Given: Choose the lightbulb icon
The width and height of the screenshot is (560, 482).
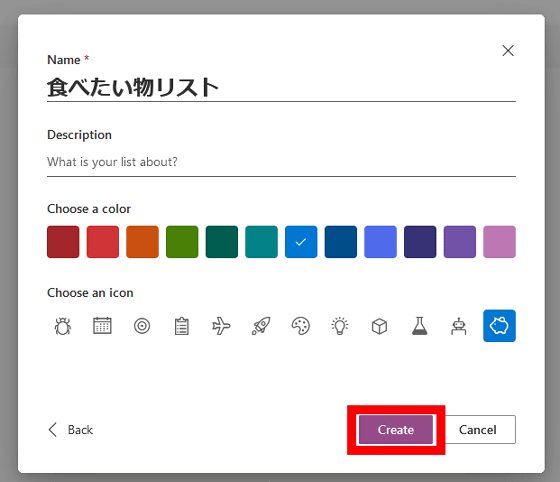Looking at the screenshot, I should 340,326.
